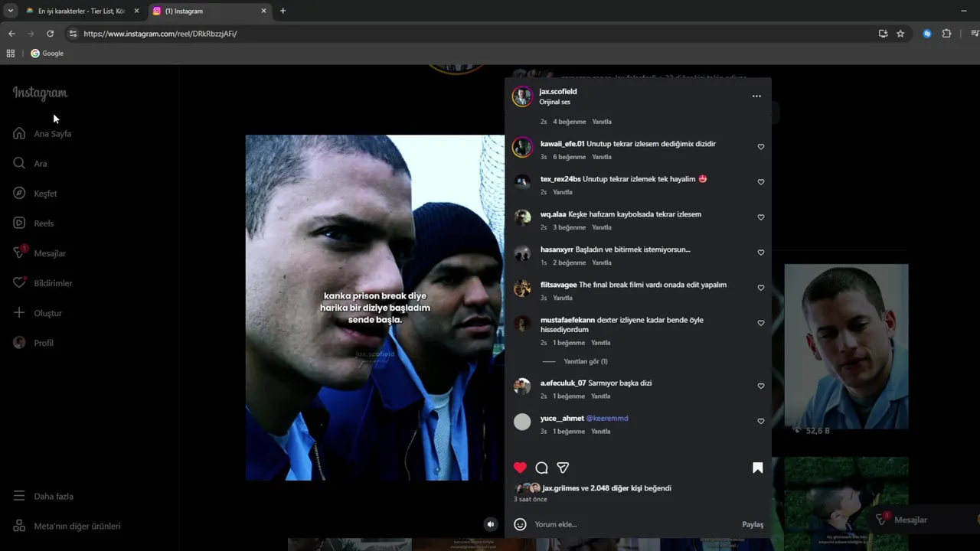The height and width of the screenshot is (551, 980).
Task: Expand Yanıtları gör (1) replies
Action: coord(585,361)
